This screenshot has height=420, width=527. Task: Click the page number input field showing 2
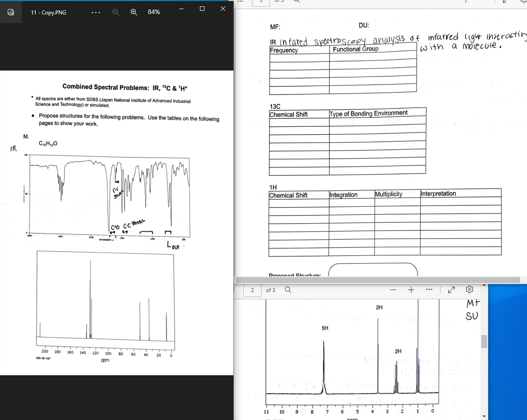252,290
